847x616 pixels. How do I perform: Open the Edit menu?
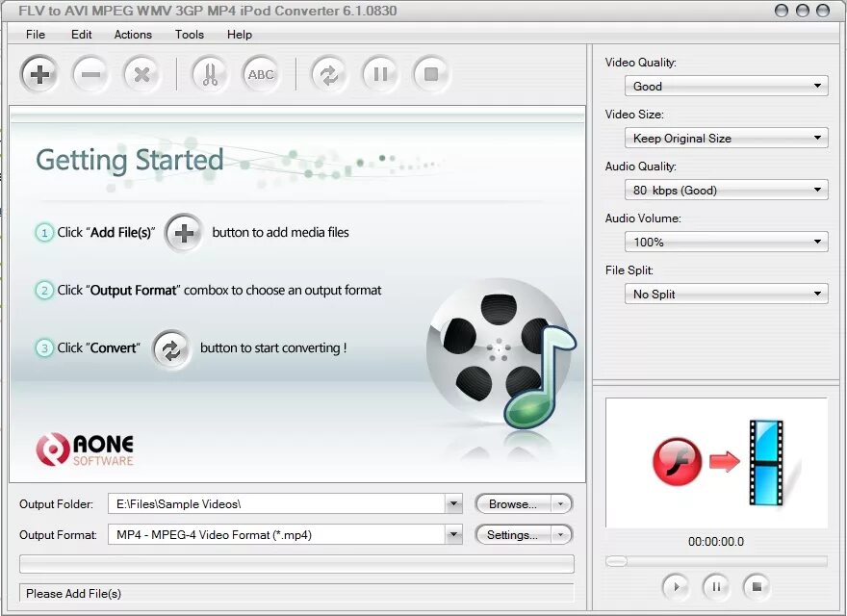click(x=82, y=35)
